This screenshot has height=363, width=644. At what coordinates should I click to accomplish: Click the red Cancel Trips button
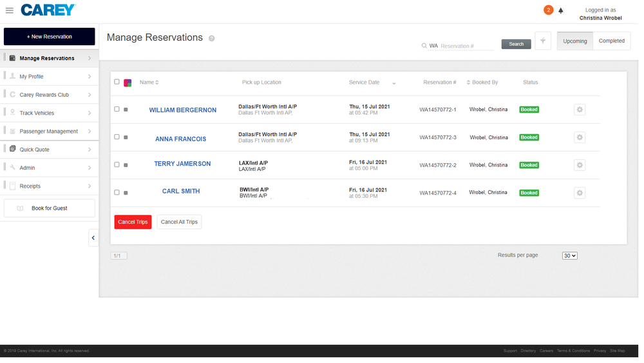point(133,222)
